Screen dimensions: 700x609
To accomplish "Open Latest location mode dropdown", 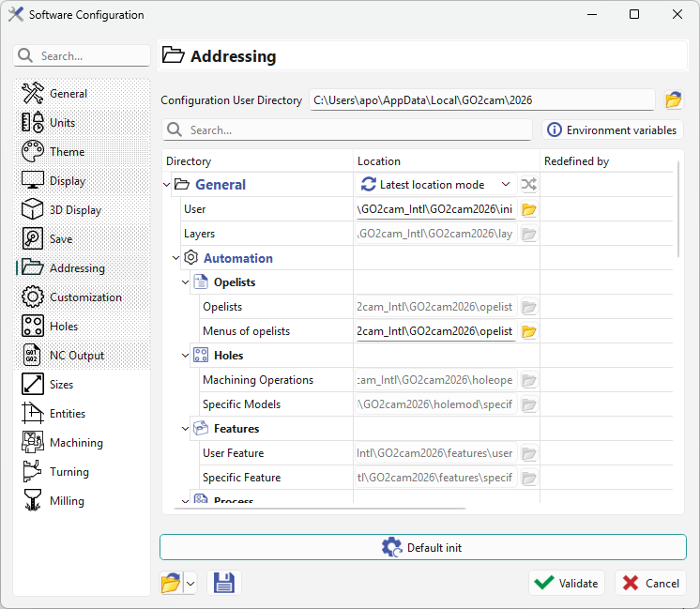I will (x=436, y=185).
